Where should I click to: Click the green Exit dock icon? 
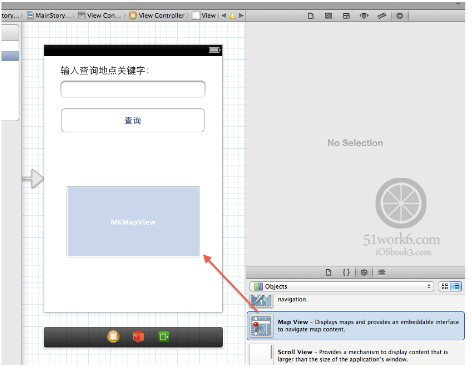click(x=164, y=337)
